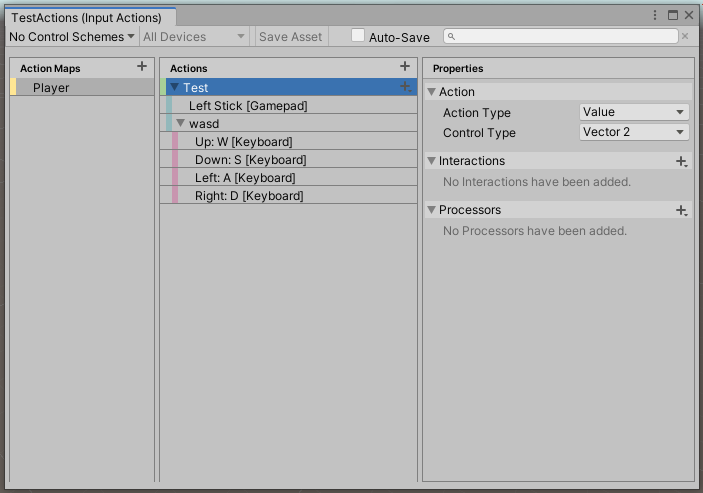Open the window's three-dot options menu
Viewport: 703px width, 493px height.
point(655,16)
